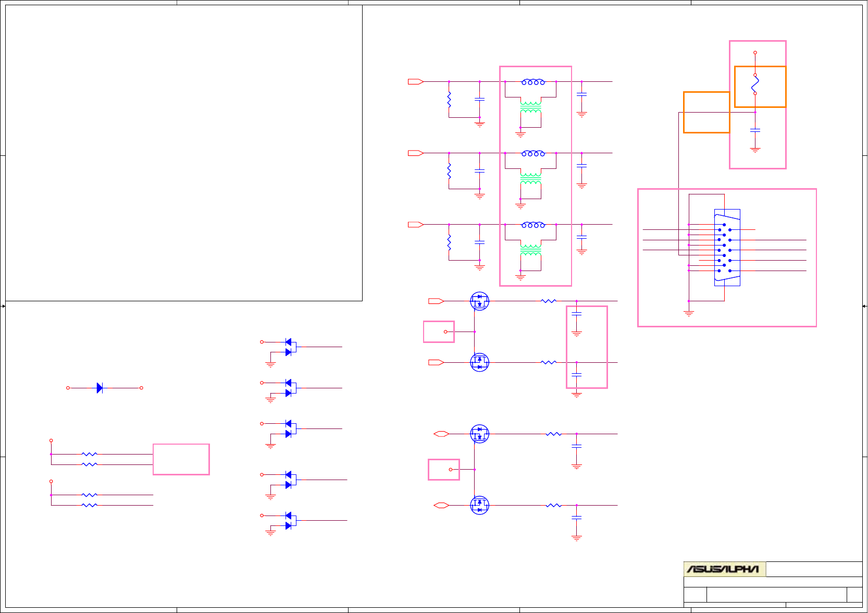Select the bottom dual-diode clamp symbol

(290, 521)
